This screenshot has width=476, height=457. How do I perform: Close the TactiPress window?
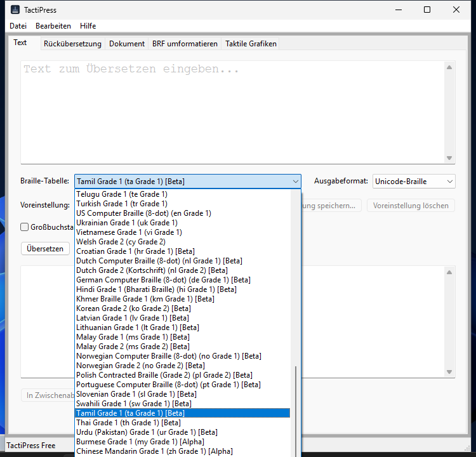(x=456, y=10)
